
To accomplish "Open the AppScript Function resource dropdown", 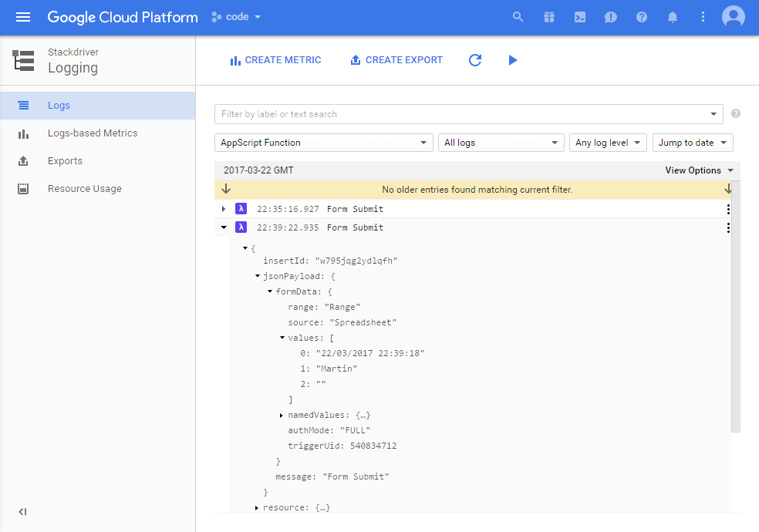I will pyautogui.click(x=324, y=143).
